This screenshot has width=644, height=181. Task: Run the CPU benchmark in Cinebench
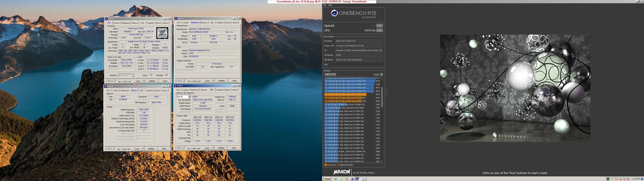point(379,31)
